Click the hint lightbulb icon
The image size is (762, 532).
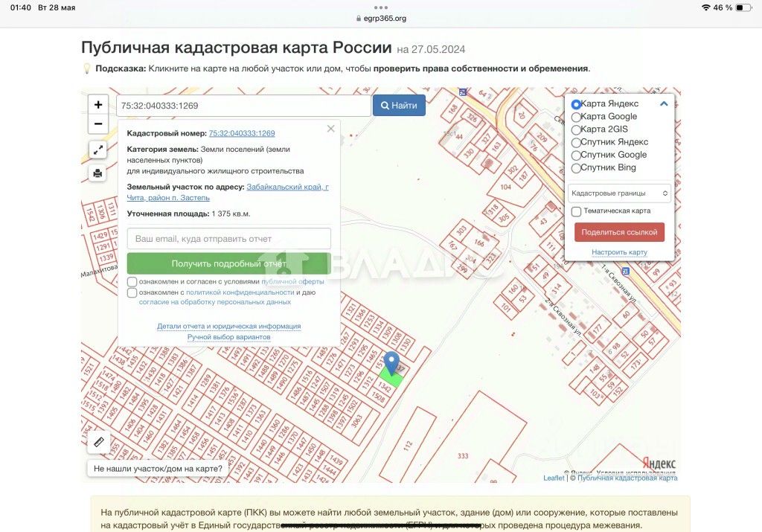tap(87, 68)
